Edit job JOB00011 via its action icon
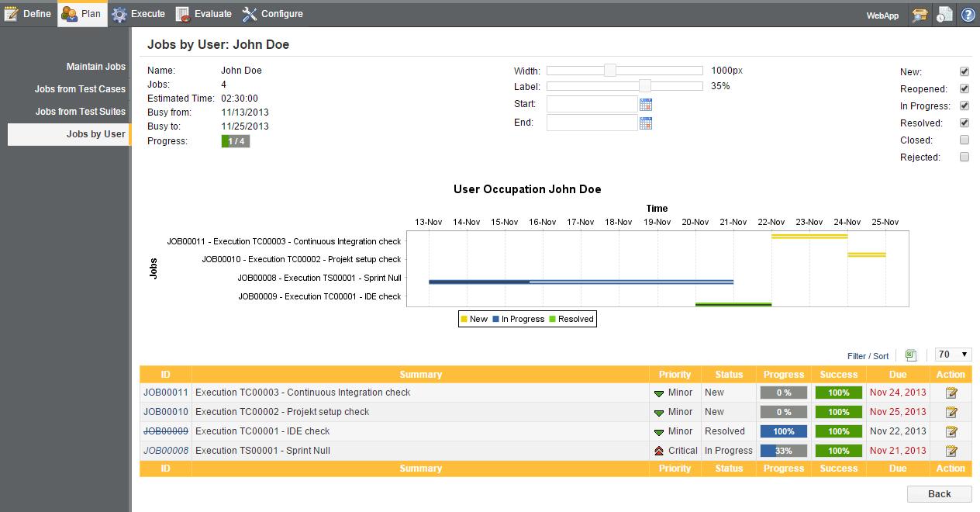Viewport: 980px width, 512px height. point(951,393)
